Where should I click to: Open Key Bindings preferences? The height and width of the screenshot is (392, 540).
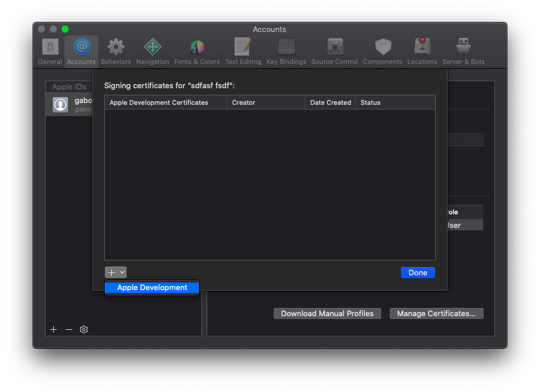tap(286, 52)
